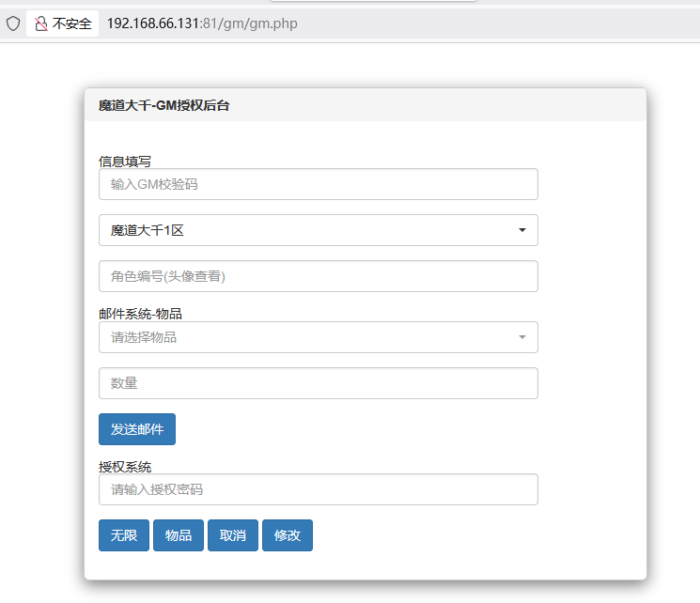Click the 邮件系统-物品 label

coord(140,314)
